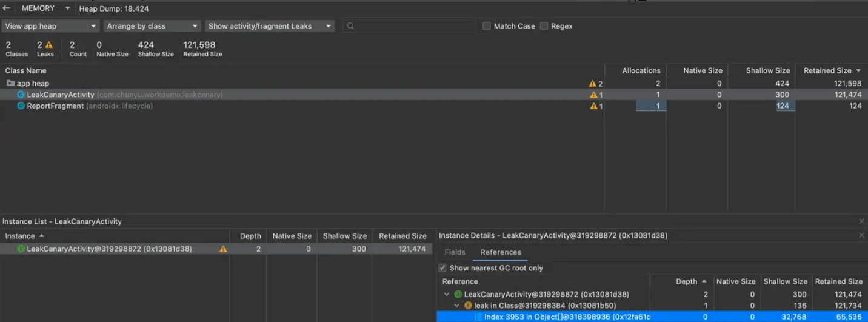Click instance icon of LeakCanaryActivity@319298872 in Instance List
868x322 pixels.
click(x=21, y=249)
